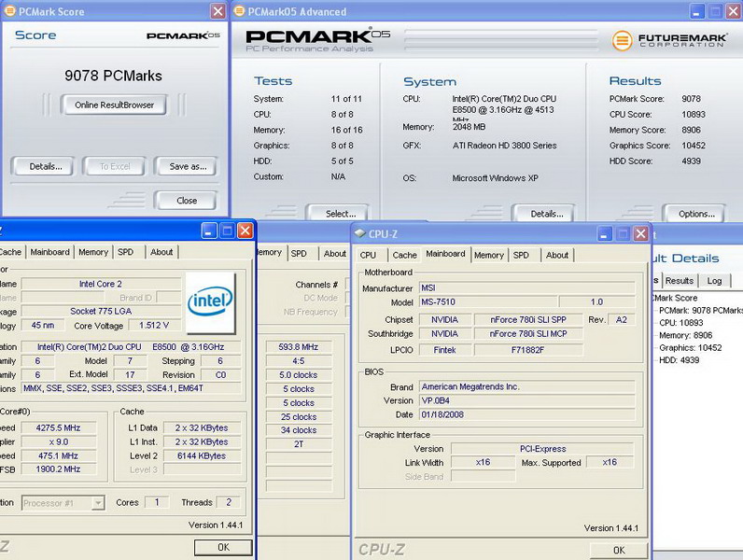Viewport: 743px width, 560px height.
Task: Switch to CPU tab in right CPU-Z
Action: [x=368, y=255]
